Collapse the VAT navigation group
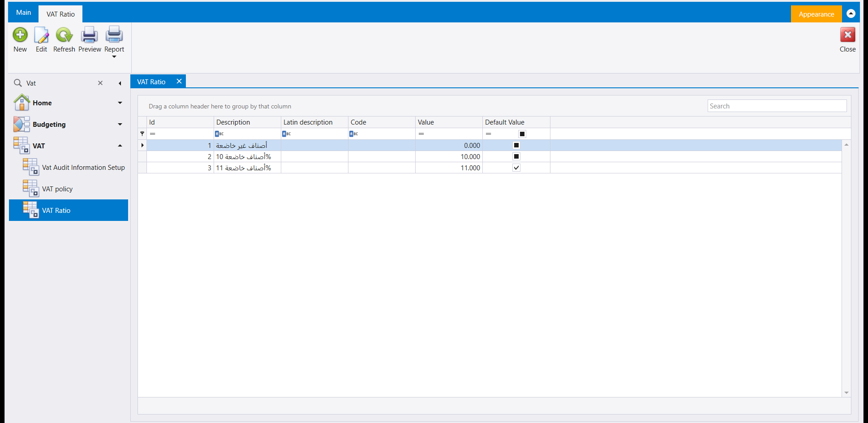868x423 pixels. pos(120,146)
